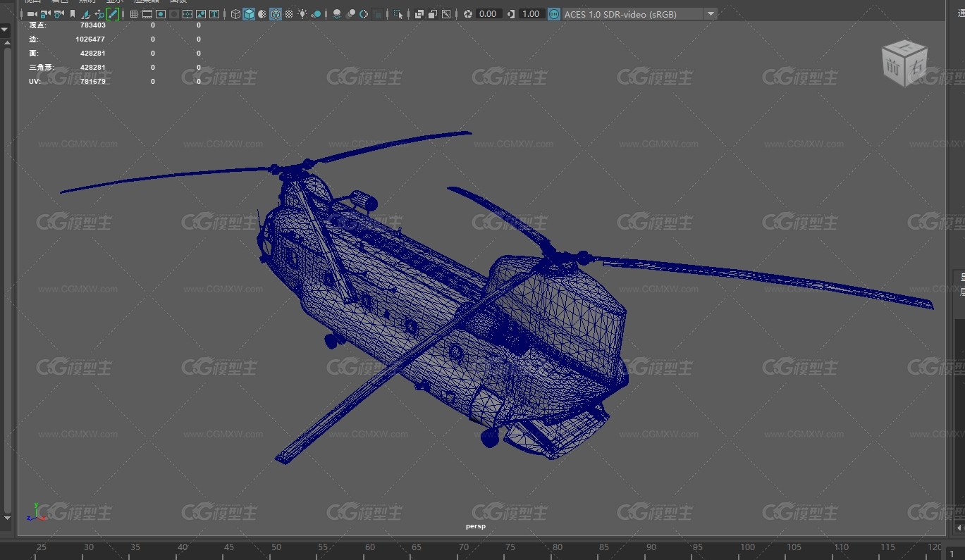The width and height of the screenshot is (965, 560).
Task: Switch to Wireframe display cube icon
Action: [235, 14]
